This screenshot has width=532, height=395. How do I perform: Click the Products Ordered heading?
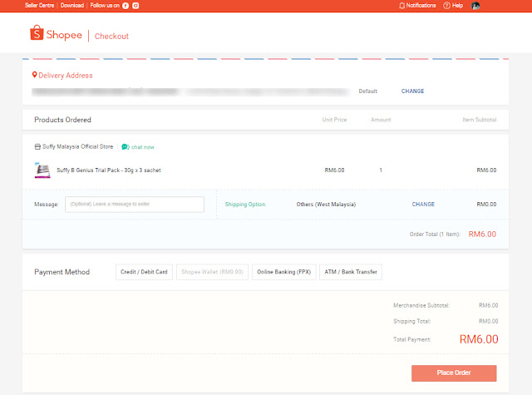pyautogui.click(x=63, y=120)
